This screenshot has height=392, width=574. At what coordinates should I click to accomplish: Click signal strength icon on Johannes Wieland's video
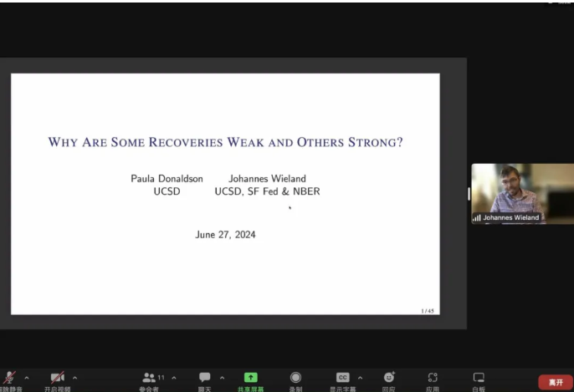[477, 218]
